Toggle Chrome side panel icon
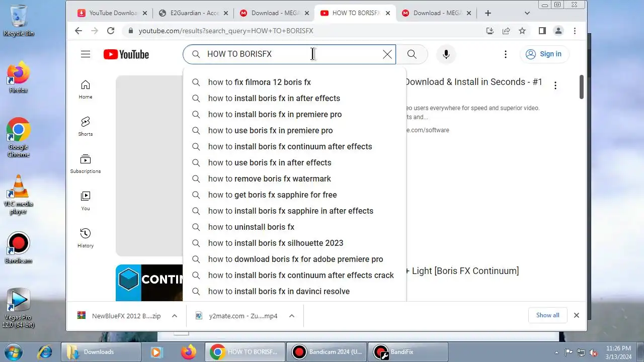644x362 pixels. tap(542, 31)
